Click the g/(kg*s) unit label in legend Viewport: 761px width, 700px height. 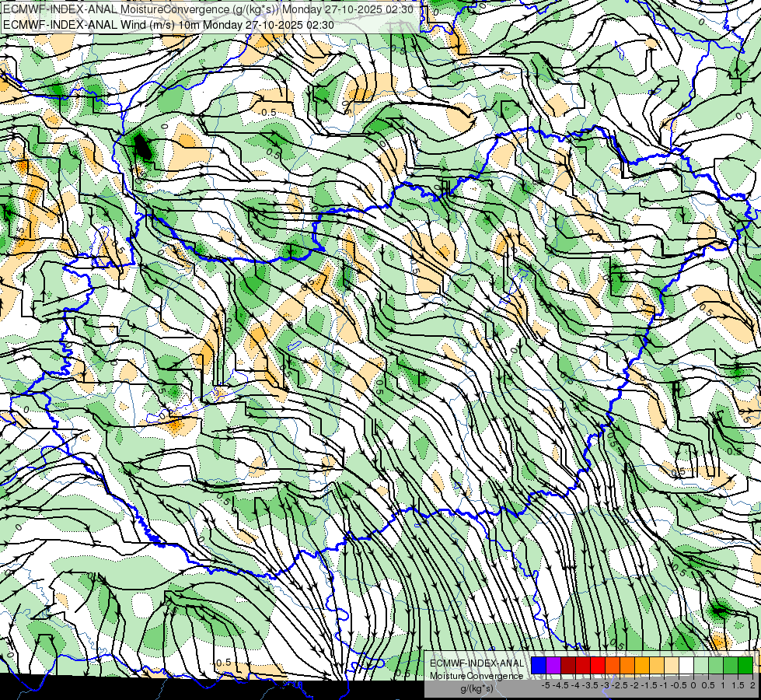476,689
